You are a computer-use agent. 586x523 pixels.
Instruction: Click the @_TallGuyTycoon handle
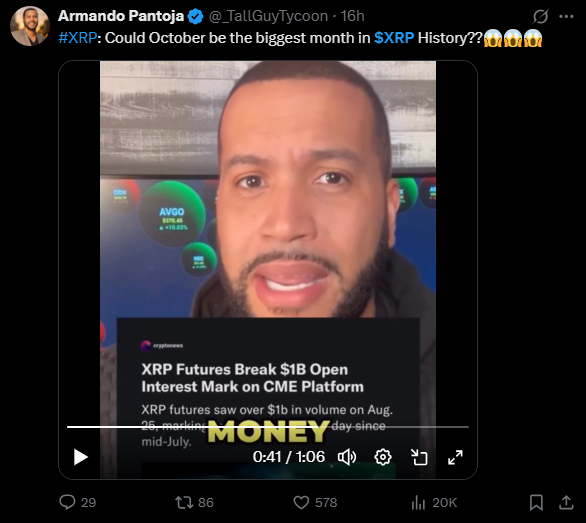[268, 16]
